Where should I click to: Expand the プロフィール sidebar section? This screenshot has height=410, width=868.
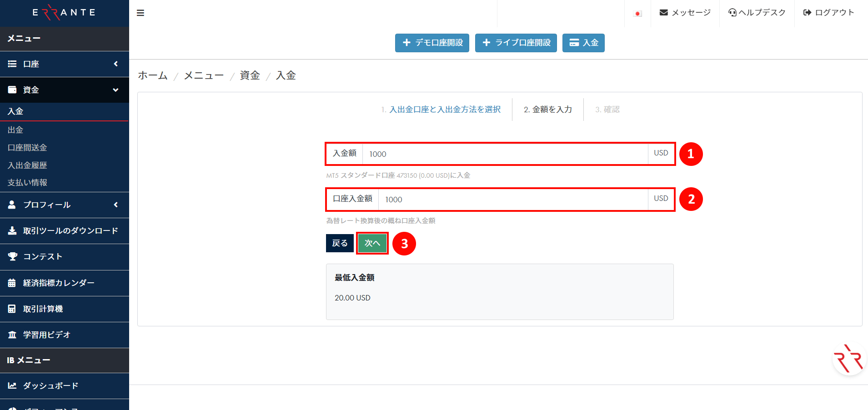(x=64, y=205)
